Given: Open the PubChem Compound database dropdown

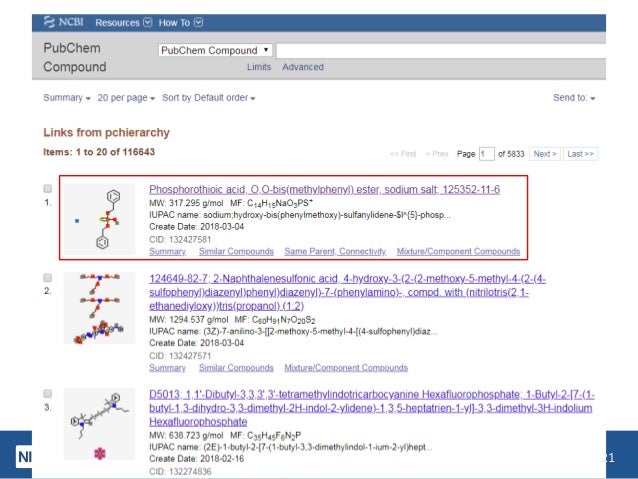Looking at the screenshot, I should point(215,50).
